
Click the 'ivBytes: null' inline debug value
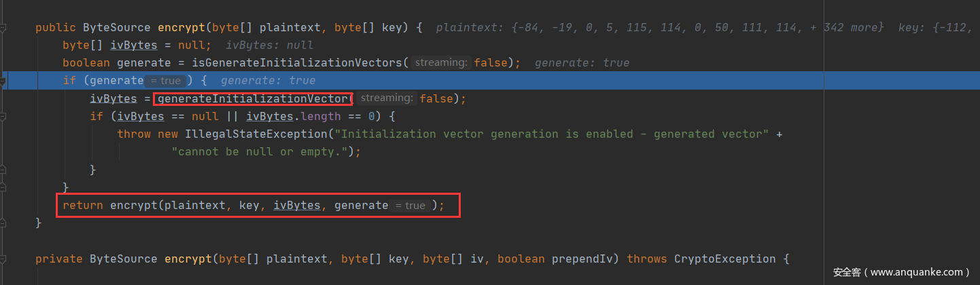(x=270, y=45)
